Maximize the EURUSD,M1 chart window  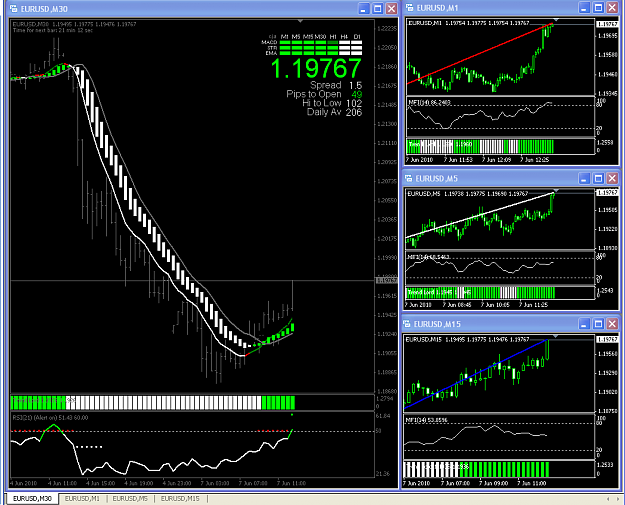(598, 8)
